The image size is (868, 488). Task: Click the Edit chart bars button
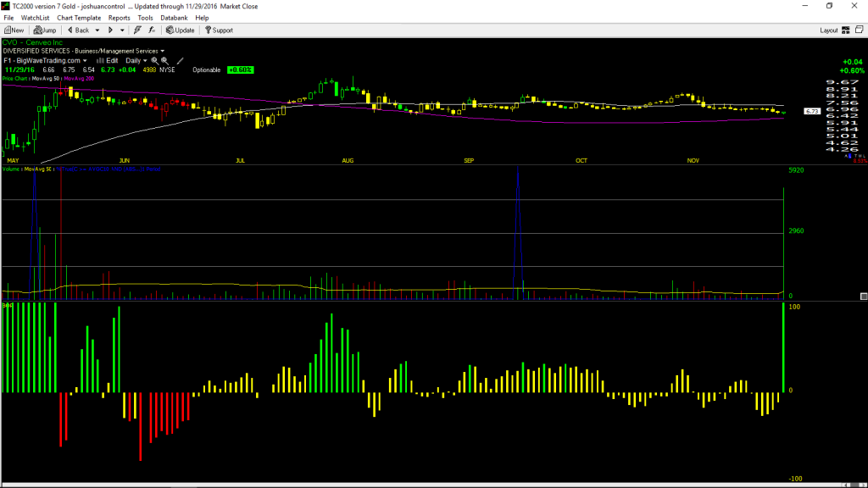pyautogui.click(x=108, y=61)
